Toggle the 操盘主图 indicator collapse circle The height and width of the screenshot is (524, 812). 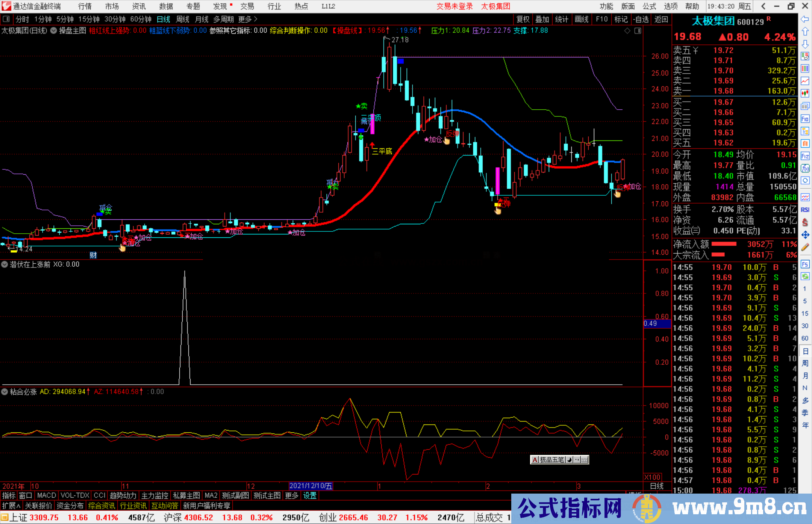point(54,30)
